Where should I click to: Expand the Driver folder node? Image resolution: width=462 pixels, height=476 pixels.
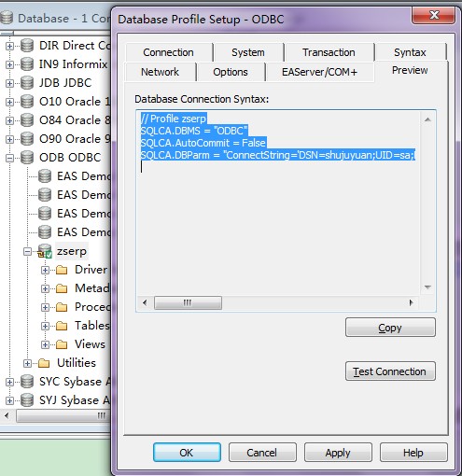pos(45,270)
